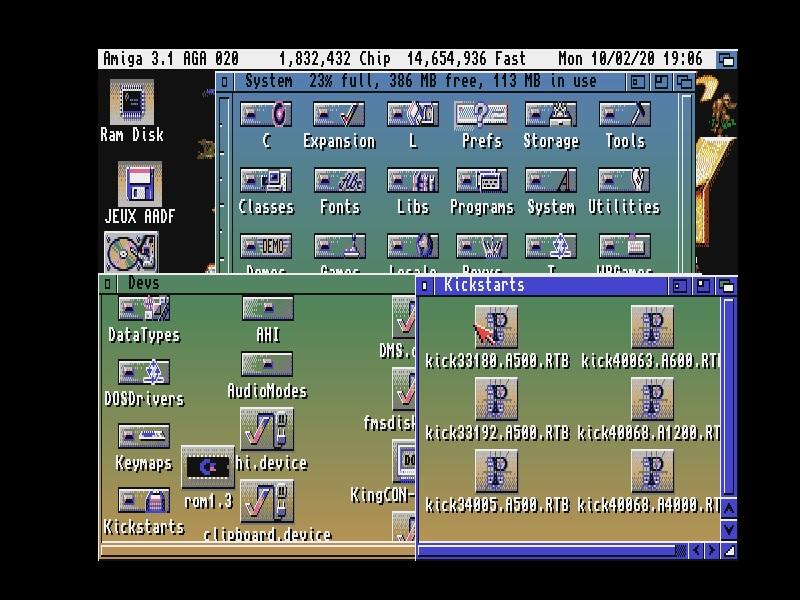Select kick40068.A4000 kickstart file
800x600 pixels.
pos(652,471)
